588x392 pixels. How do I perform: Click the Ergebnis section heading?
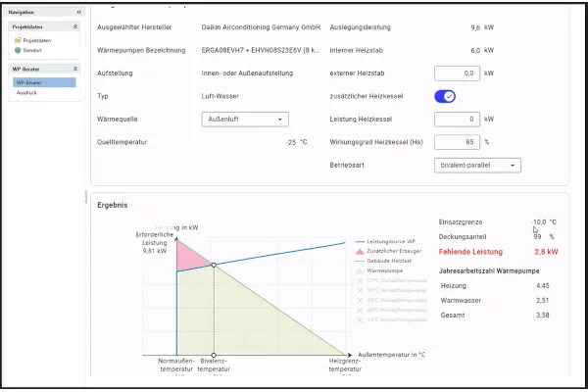(113, 205)
